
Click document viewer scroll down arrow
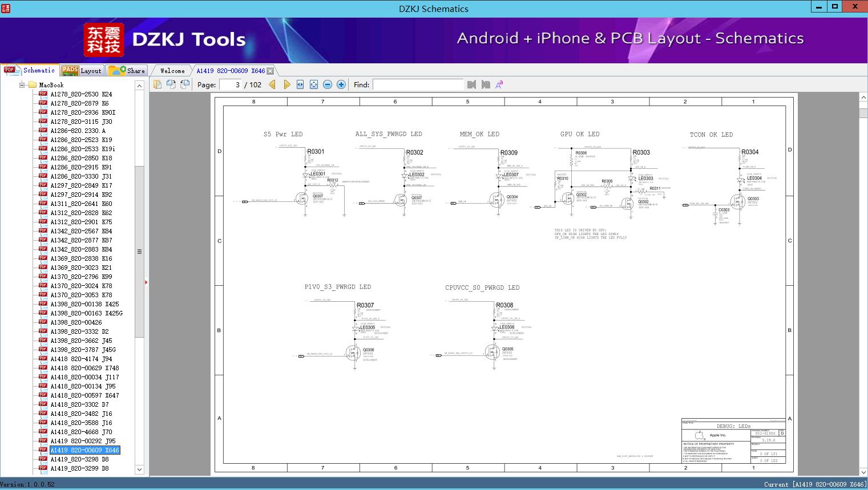pyautogui.click(x=863, y=472)
